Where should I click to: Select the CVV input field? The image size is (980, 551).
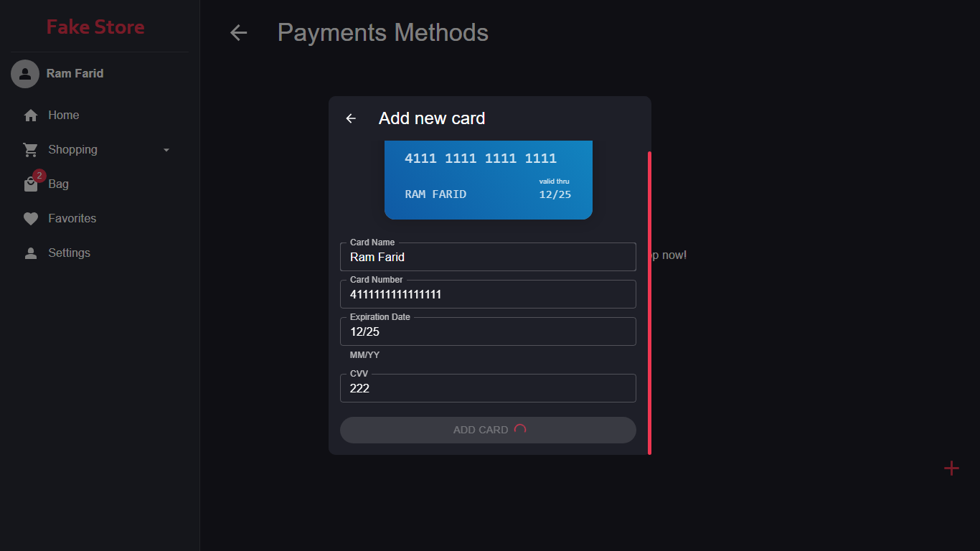[488, 388]
